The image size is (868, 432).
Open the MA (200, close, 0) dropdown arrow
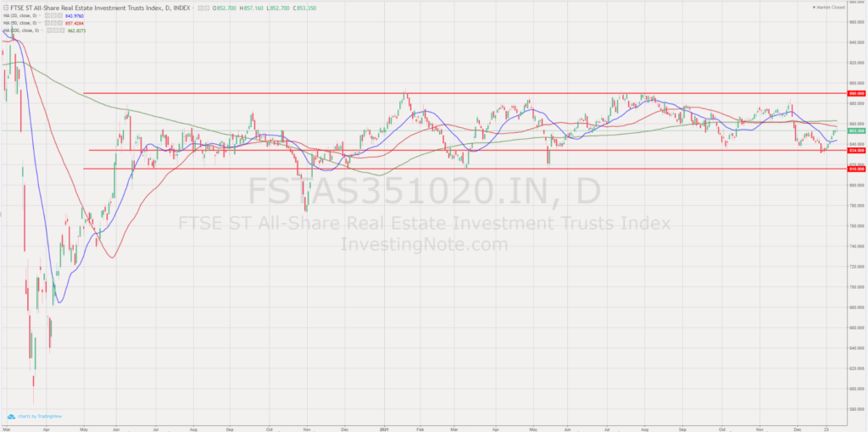pos(42,30)
